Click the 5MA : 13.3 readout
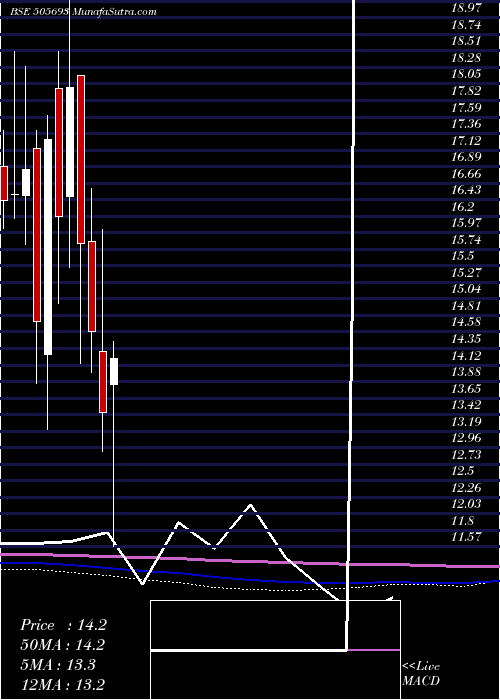Viewport: 500px width, 700px height. 58,665
